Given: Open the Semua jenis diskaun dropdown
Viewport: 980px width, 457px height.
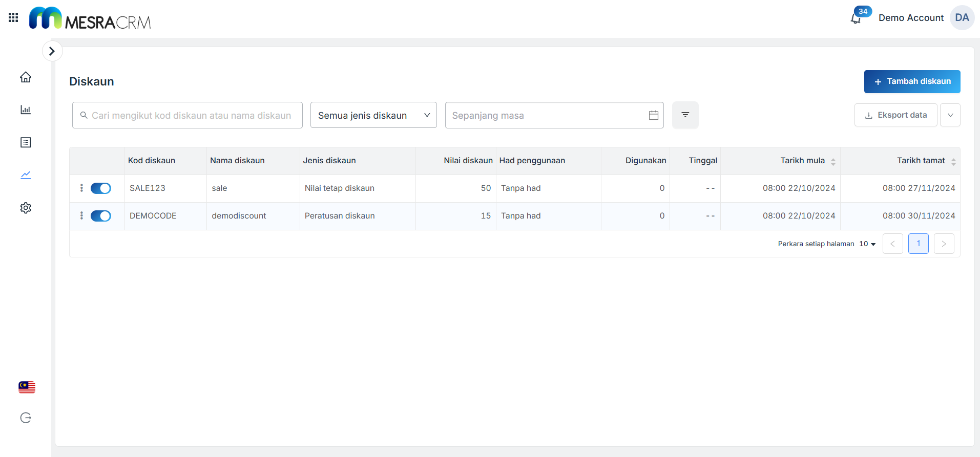Looking at the screenshot, I should [x=373, y=115].
